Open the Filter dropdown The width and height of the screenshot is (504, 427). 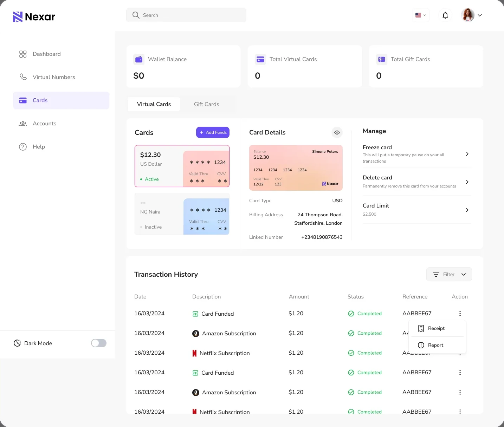(x=449, y=274)
